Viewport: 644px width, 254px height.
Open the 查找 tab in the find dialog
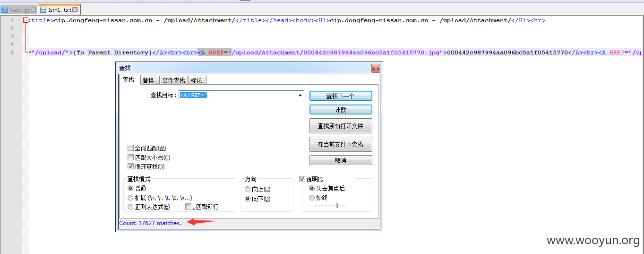tap(129, 80)
